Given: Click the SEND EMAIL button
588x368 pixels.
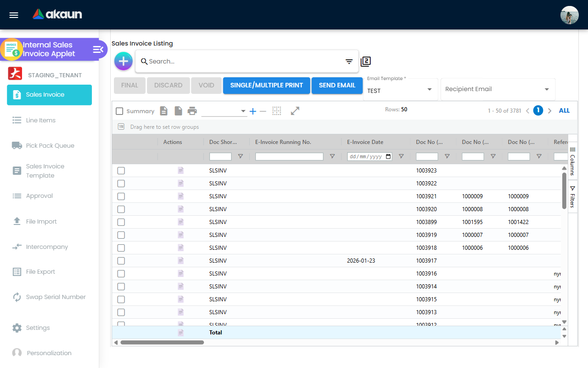Looking at the screenshot, I should click(x=337, y=85).
